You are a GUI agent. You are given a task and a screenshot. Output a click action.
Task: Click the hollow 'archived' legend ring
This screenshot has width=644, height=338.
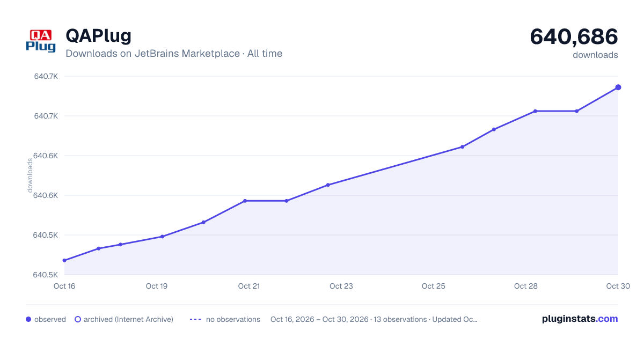click(78, 319)
